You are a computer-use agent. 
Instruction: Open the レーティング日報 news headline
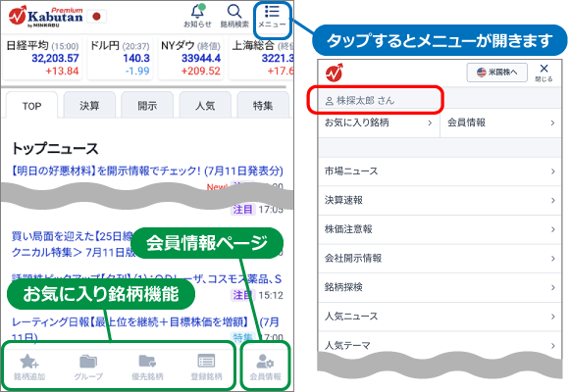tap(145, 328)
